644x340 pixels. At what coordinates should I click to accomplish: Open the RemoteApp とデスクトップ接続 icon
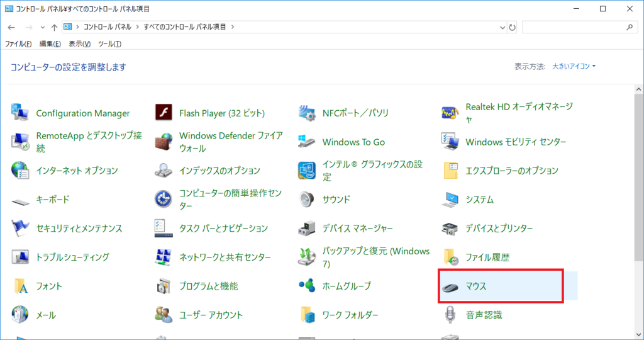(19, 142)
